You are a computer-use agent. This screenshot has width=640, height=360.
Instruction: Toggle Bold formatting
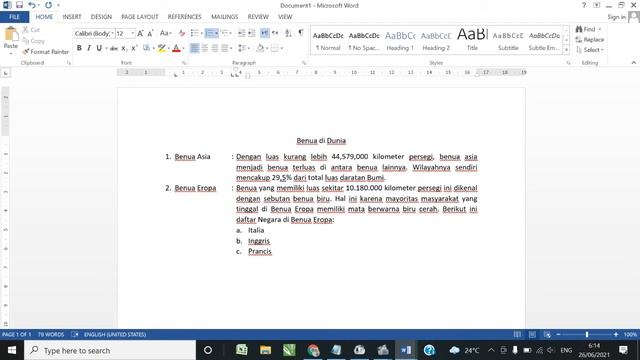click(x=79, y=48)
